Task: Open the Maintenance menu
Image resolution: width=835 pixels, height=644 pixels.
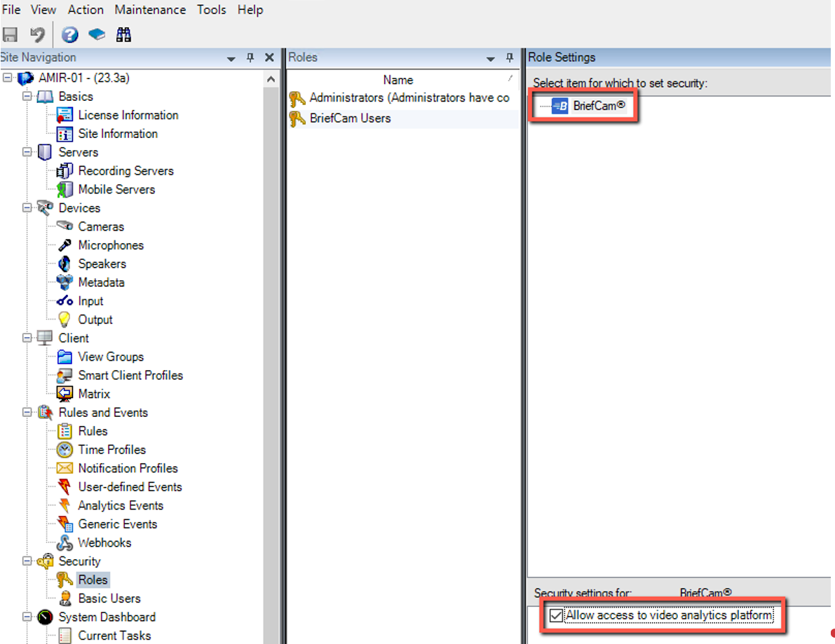Action: (x=150, y=10)
